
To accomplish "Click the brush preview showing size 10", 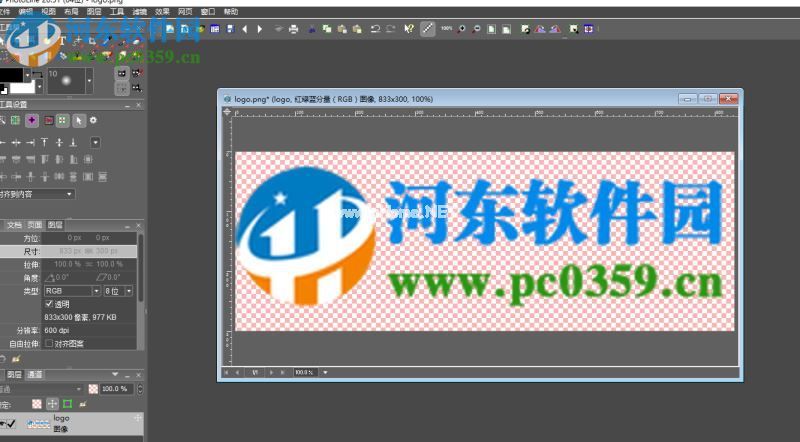I will coord(66,81).
